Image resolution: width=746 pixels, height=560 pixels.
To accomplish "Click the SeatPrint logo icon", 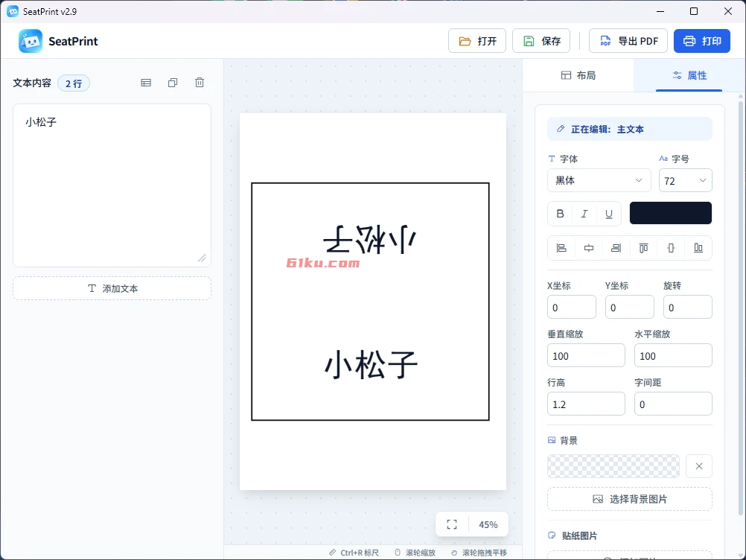I will click(31, 42).
